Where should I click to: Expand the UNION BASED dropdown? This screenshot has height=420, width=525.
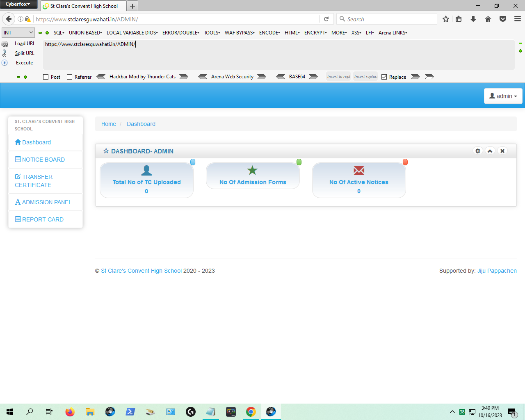[85, 32]
